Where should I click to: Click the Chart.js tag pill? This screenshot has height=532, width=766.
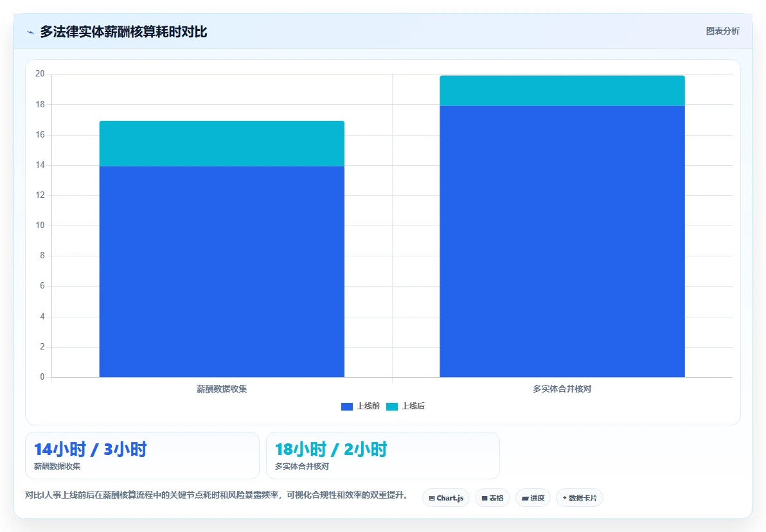(446, 498)
